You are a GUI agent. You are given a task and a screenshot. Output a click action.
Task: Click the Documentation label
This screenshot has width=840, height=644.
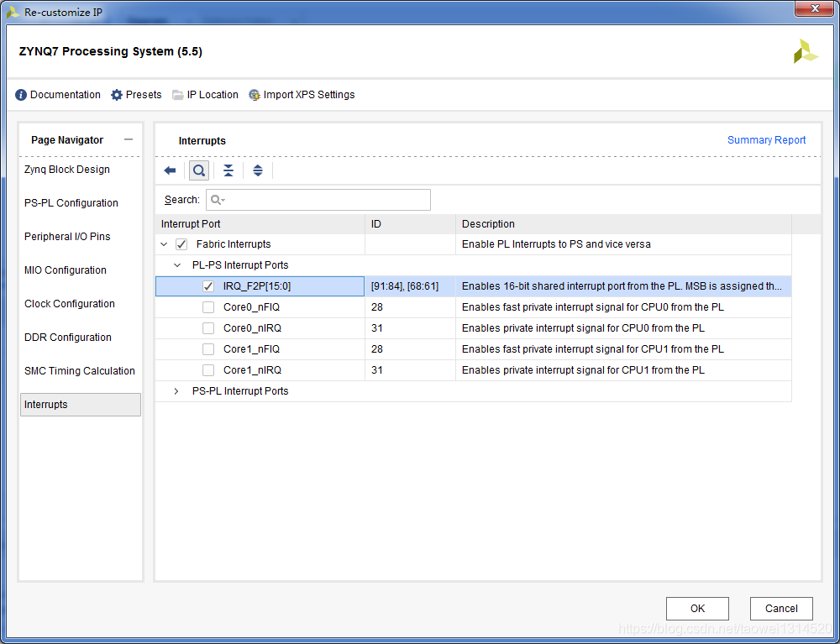tap(66, 95)
